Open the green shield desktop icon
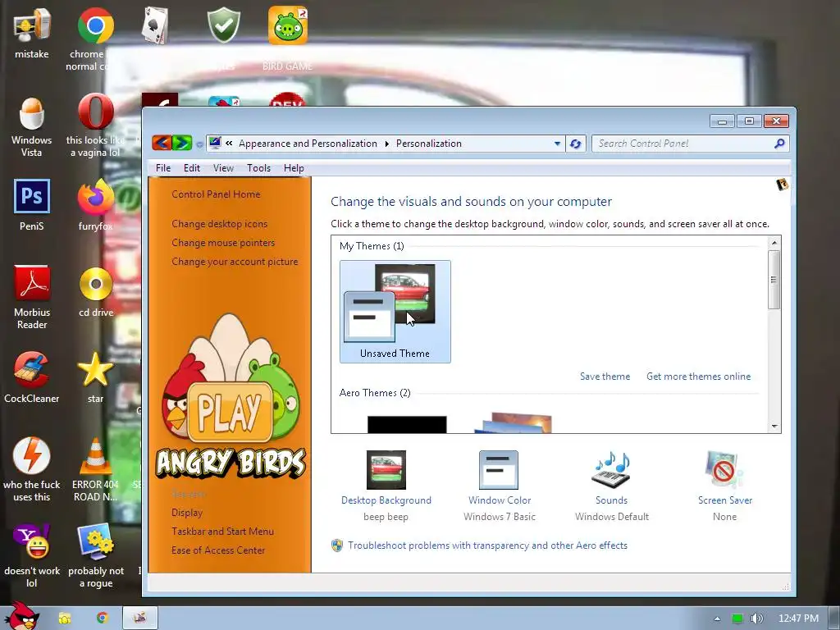Viewport: 840px width, 630px height. click(x=223, y=25)
